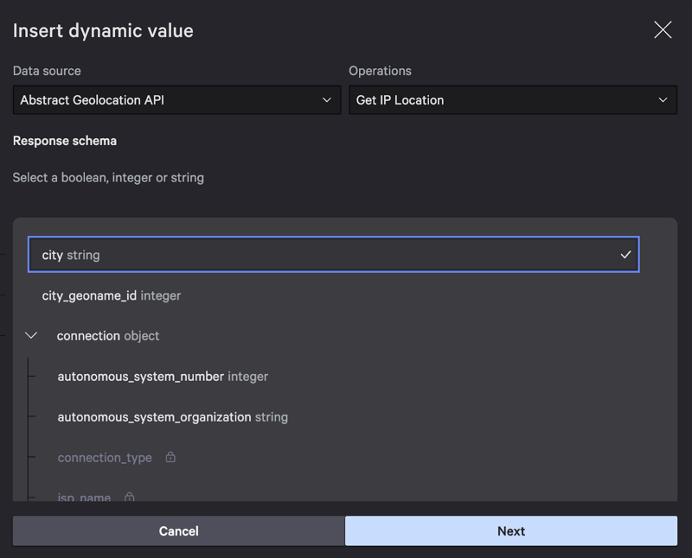
Task: Click the lock icon beside connection_type
Action: point(170,457)
